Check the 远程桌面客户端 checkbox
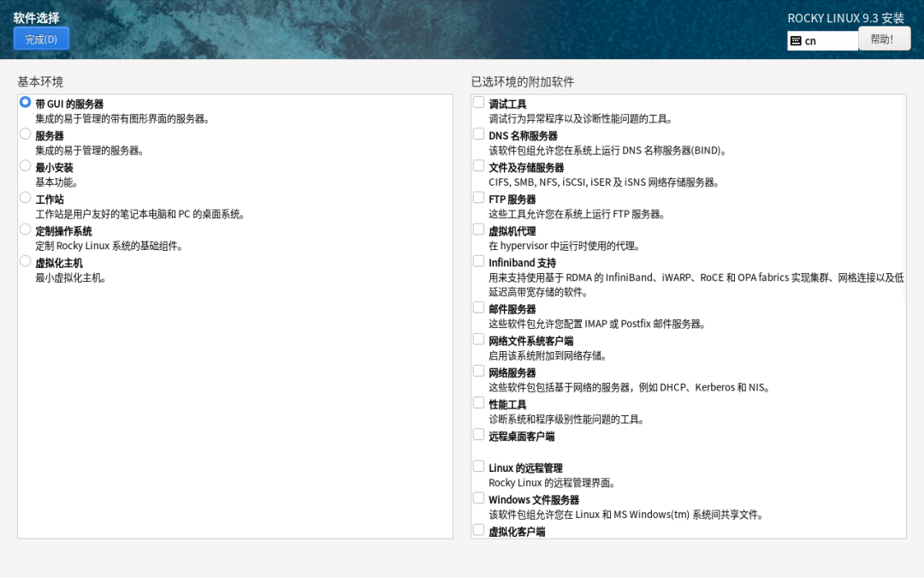The height and width of the screenshot is (578, 924). pyautogui.click(x=478, y=435)
